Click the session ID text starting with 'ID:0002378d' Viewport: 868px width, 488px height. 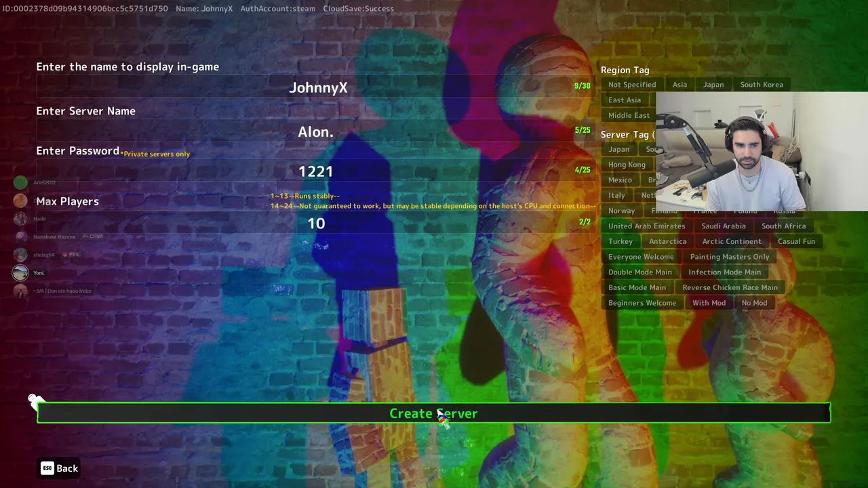(x=85, y=9)
